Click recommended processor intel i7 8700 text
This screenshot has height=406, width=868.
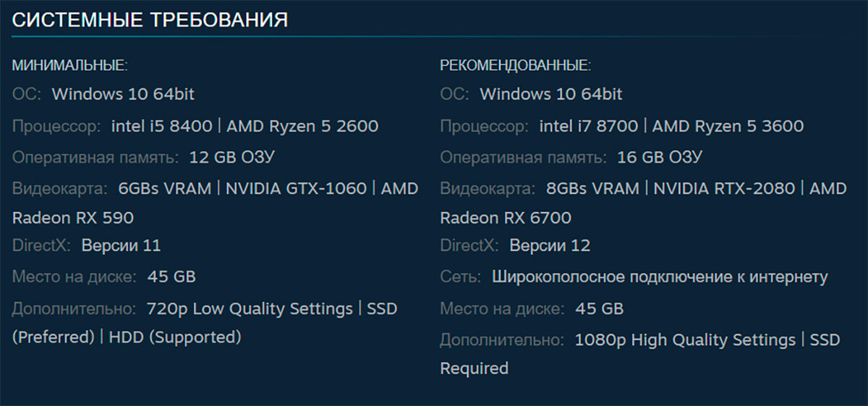[589, 127]
